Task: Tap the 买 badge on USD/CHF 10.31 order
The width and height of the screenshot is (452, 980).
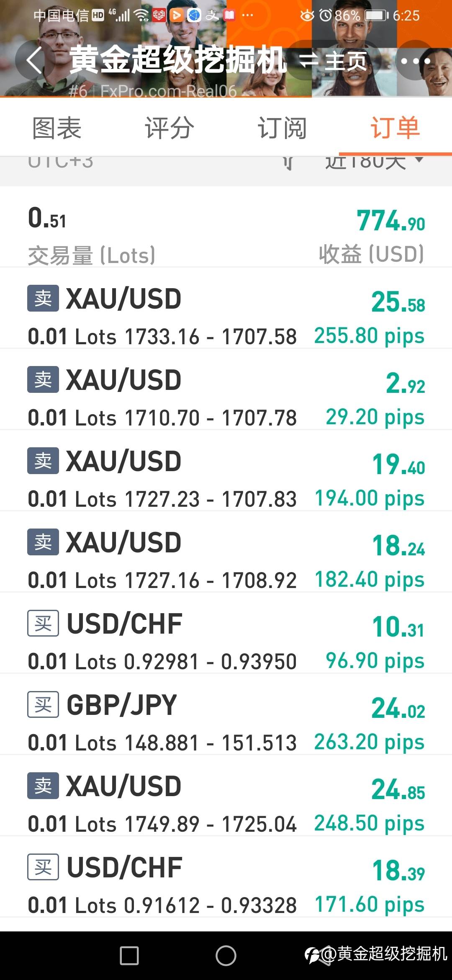Action: (x=43, y=624)
